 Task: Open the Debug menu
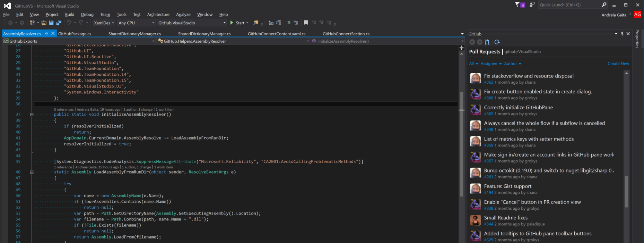87,15
